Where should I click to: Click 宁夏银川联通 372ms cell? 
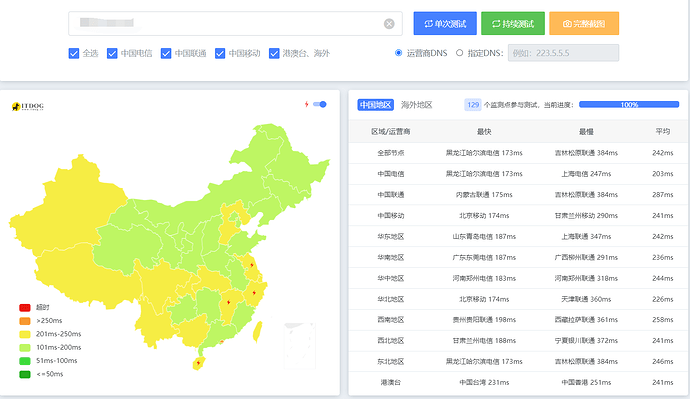click(x=586, y=340)
